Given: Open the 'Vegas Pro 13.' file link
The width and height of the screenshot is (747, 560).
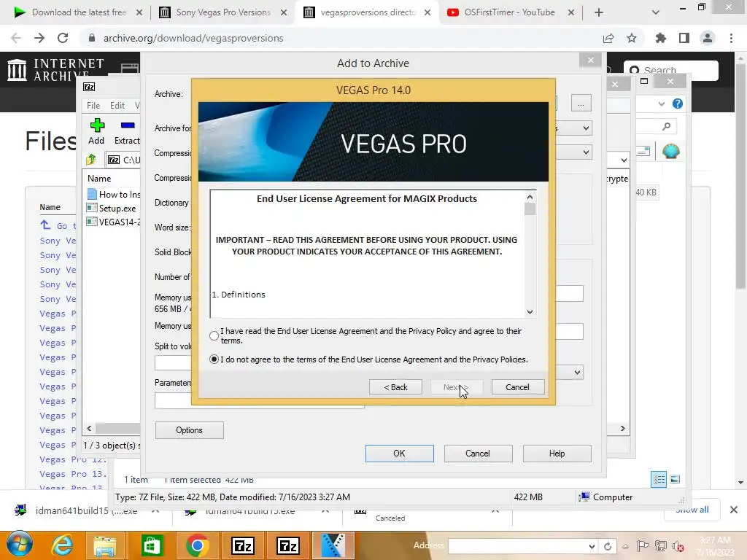Looking at the screenshot, I should (73, 474).
